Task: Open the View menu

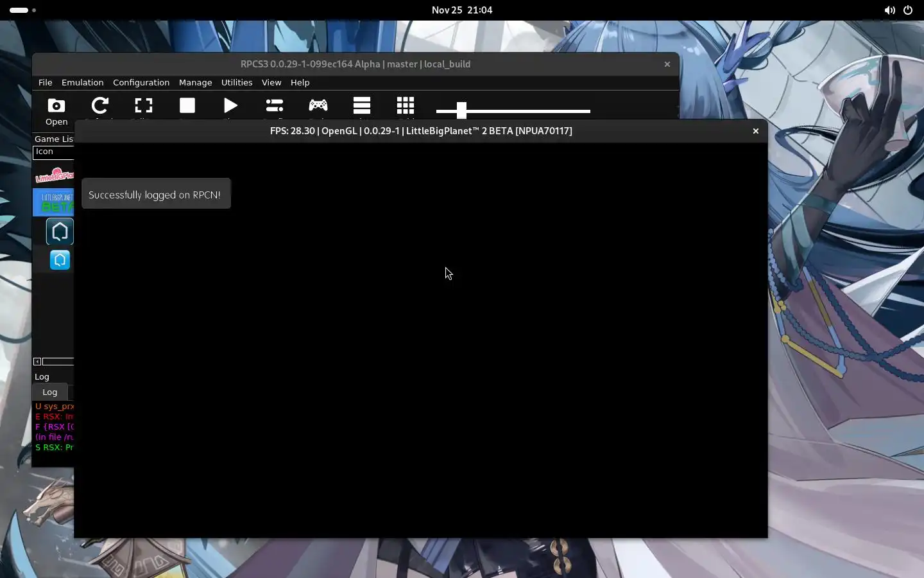Action: (x=271, y=82)
